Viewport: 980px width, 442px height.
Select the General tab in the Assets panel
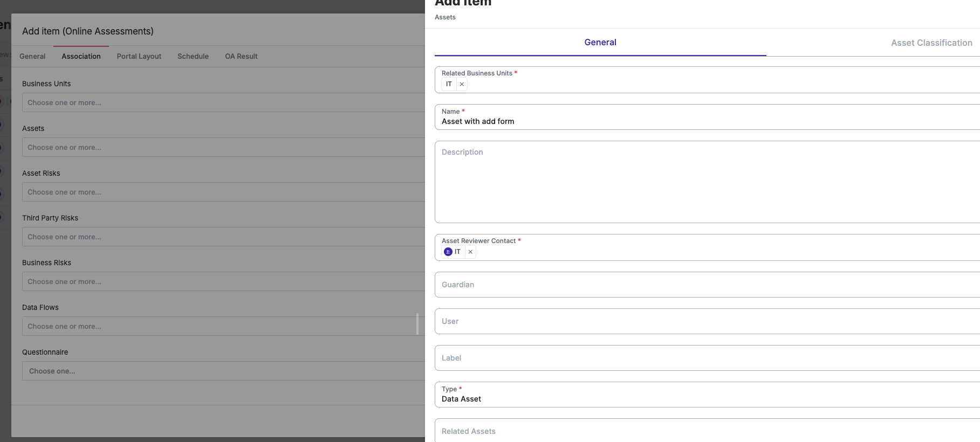pyautogui.click(x=600, y=43)
